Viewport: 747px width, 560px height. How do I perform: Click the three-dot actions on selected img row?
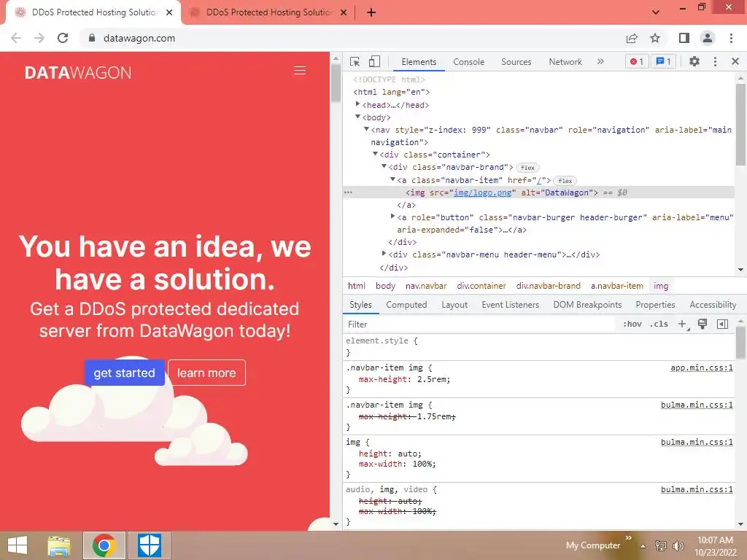pyautogui.click(x=348, y=192)
